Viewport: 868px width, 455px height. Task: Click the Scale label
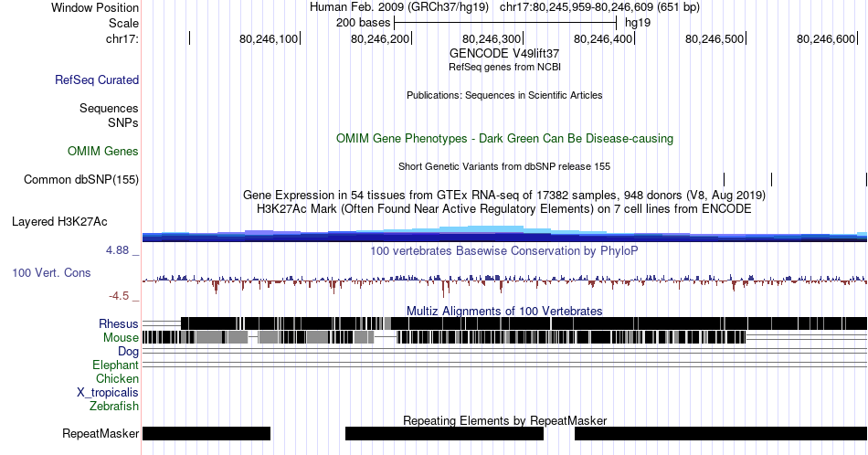click(x=123, y=23)
